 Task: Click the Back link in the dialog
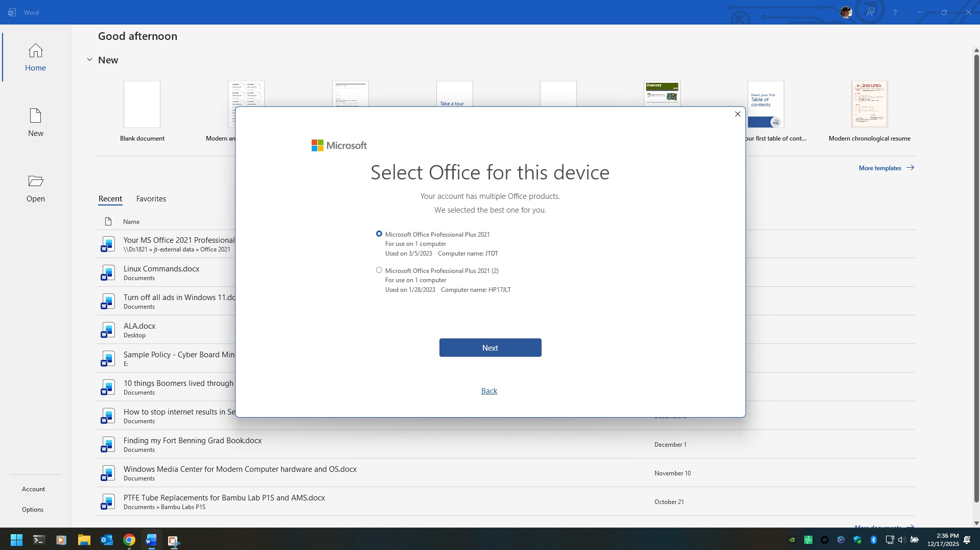pos(489,391)
